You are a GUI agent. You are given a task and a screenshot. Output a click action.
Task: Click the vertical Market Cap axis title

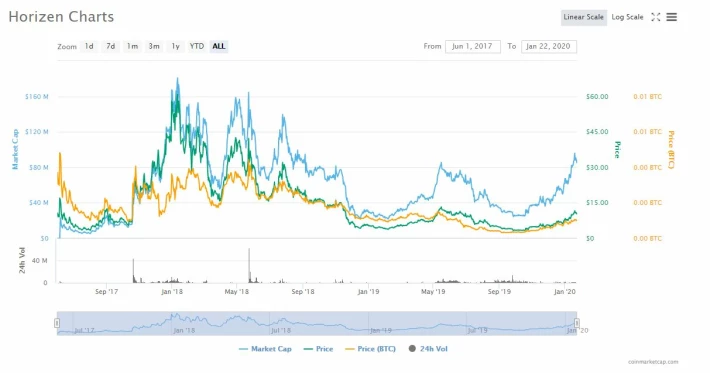(15, 149)
